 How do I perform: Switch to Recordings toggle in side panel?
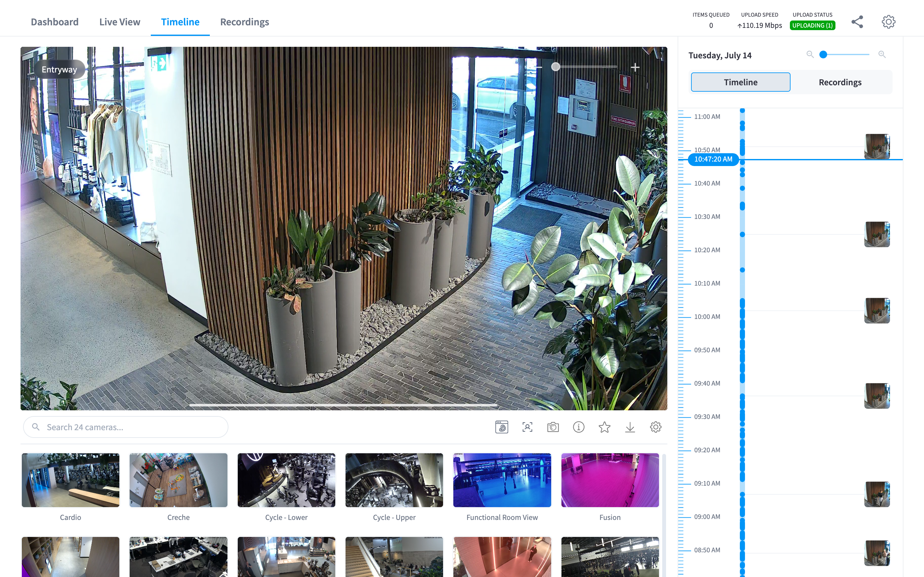click(x=840, y=82)
